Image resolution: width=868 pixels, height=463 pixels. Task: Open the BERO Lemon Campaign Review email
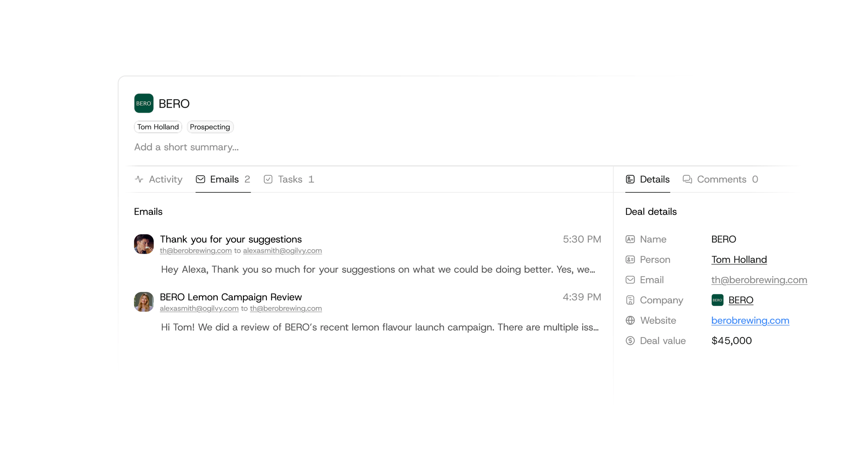point(367,312)
